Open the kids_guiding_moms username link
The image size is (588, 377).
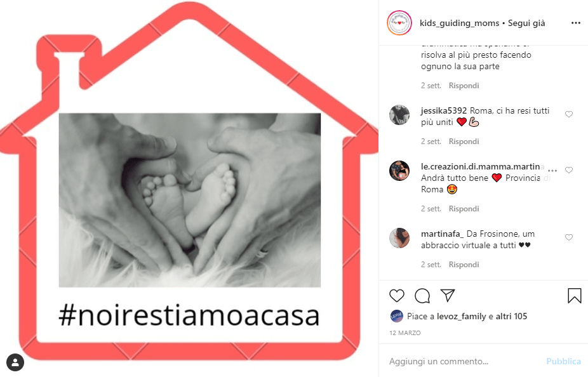459,23
